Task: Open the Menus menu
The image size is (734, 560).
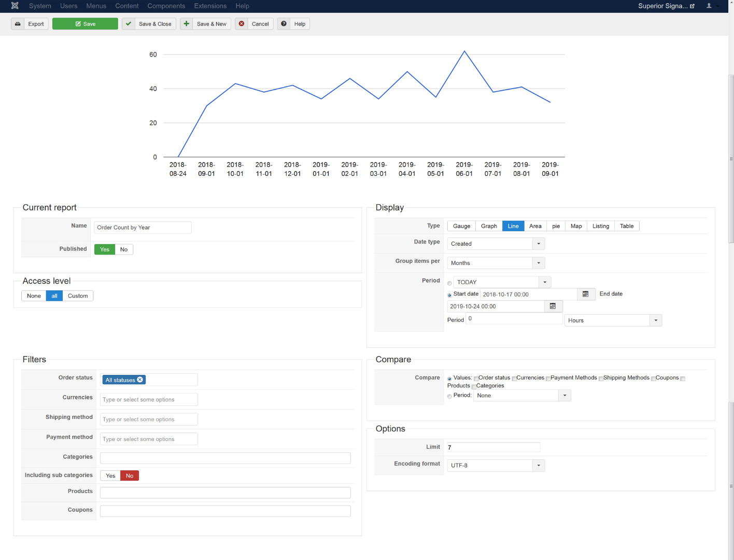Action: (x=96, y=6)
